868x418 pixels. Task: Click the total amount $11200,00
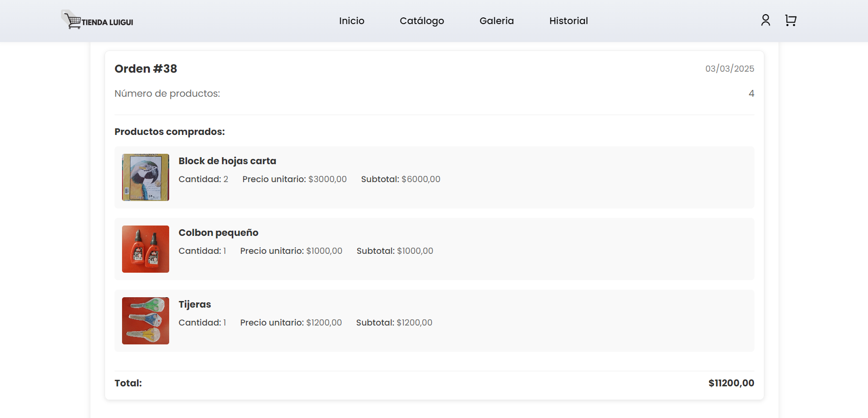731,383
